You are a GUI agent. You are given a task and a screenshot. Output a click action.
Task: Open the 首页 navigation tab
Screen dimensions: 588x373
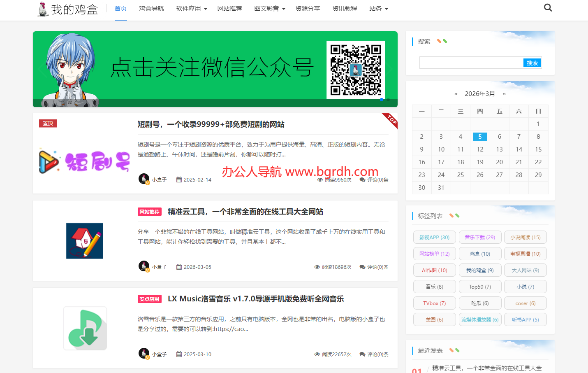click(x=120, y=8)
